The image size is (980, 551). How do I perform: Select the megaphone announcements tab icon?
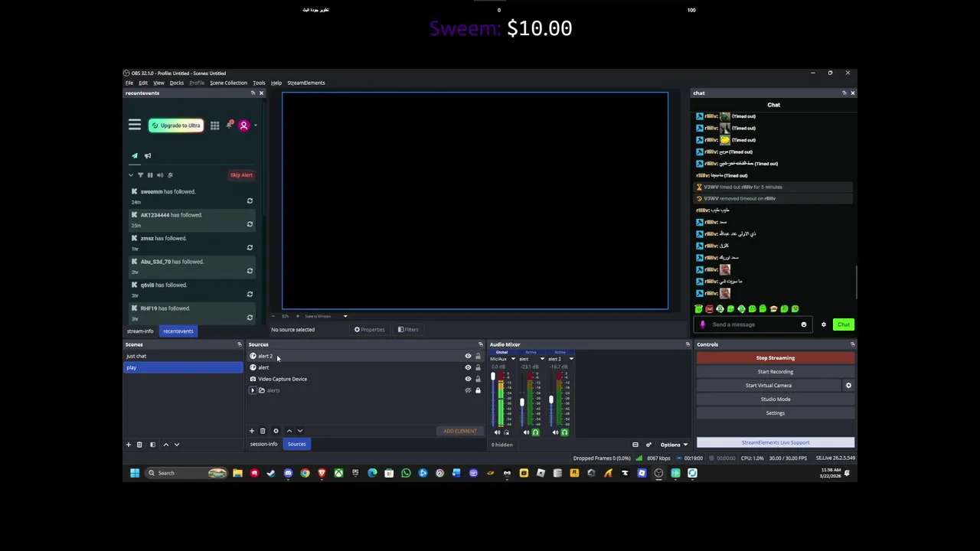pyautogui.click(x=148, y=156)
